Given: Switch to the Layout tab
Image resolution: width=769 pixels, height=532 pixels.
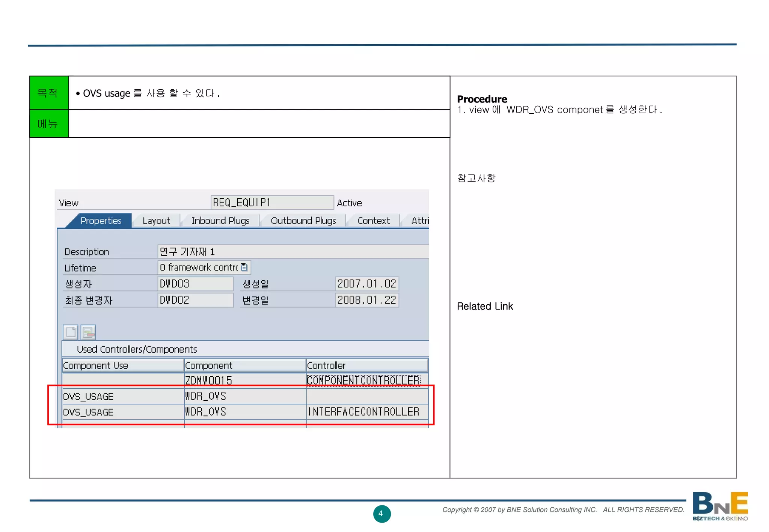Looking at the screenshot, I should tap(156, 221).
